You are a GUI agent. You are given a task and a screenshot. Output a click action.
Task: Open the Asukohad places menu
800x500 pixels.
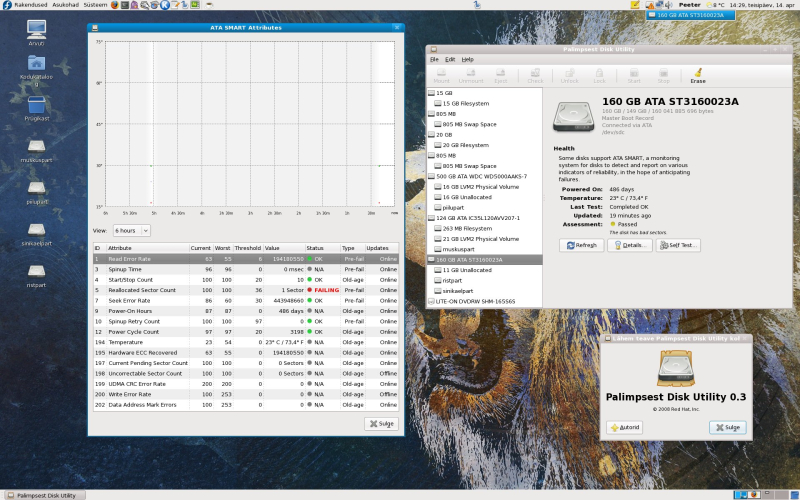click(65, 5)
